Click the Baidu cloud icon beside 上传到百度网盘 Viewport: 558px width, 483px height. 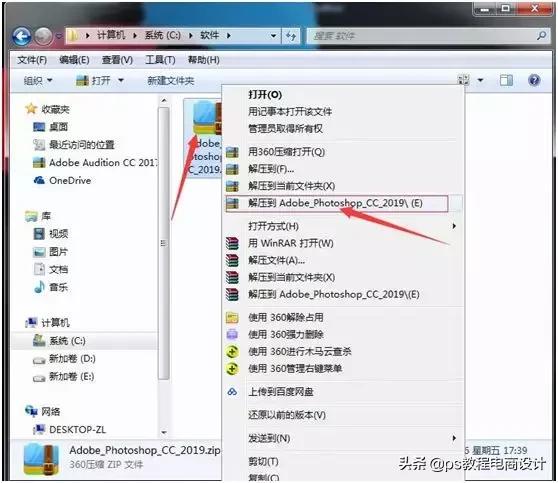[232, 392]
